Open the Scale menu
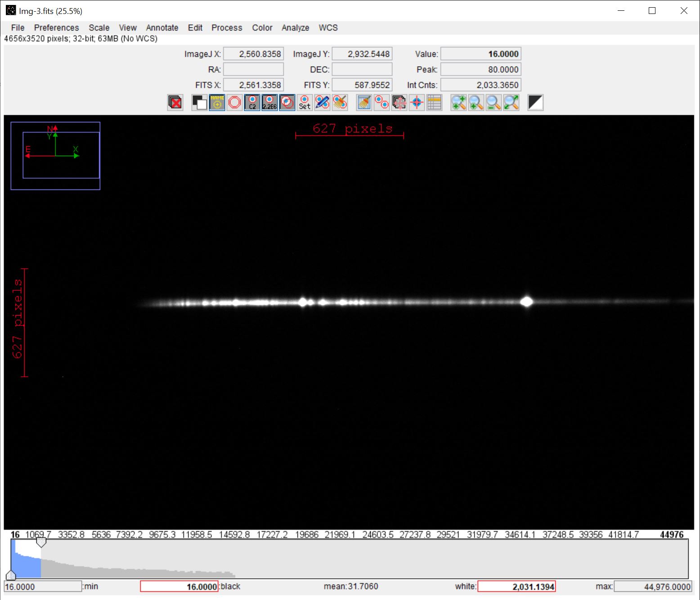This screenshot has height=600, width=700. (99, 28)
